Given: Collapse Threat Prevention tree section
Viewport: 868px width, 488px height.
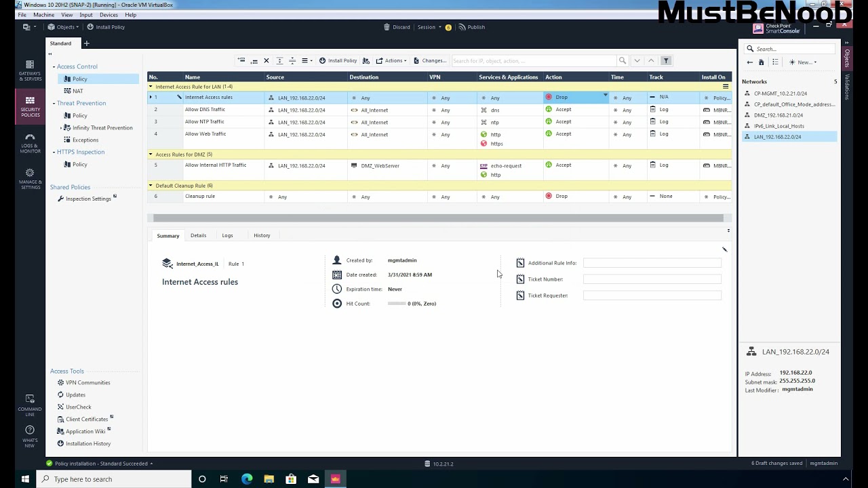Looking at the screenshot, I should click(53, 103).
